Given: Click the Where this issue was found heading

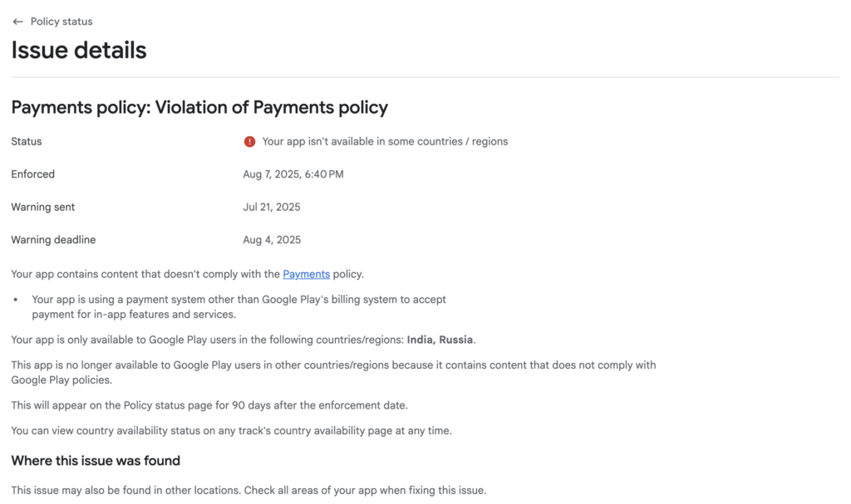Looking at the screenshot, I should [96, 461].
